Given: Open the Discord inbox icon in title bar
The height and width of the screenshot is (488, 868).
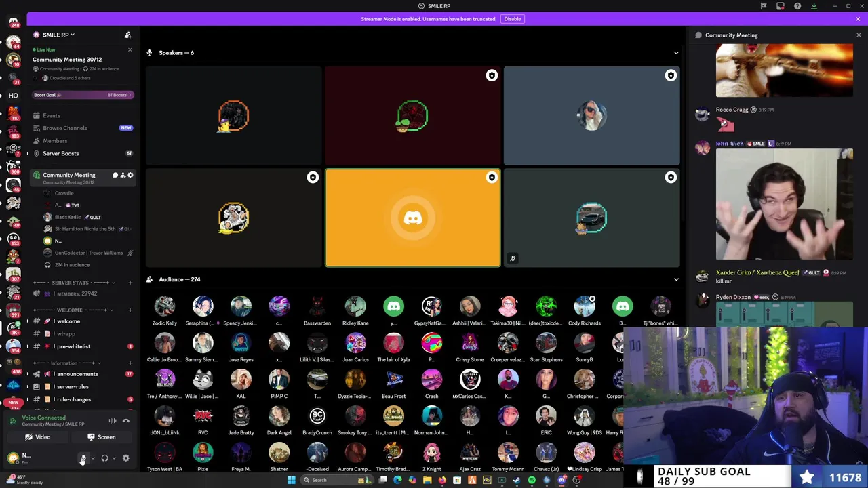Looking at the screenshot, I should pos(781,6).
